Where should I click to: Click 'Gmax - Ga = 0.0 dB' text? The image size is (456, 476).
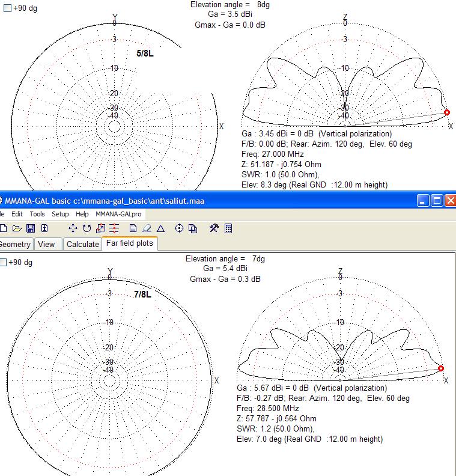(x=230, y=25)
